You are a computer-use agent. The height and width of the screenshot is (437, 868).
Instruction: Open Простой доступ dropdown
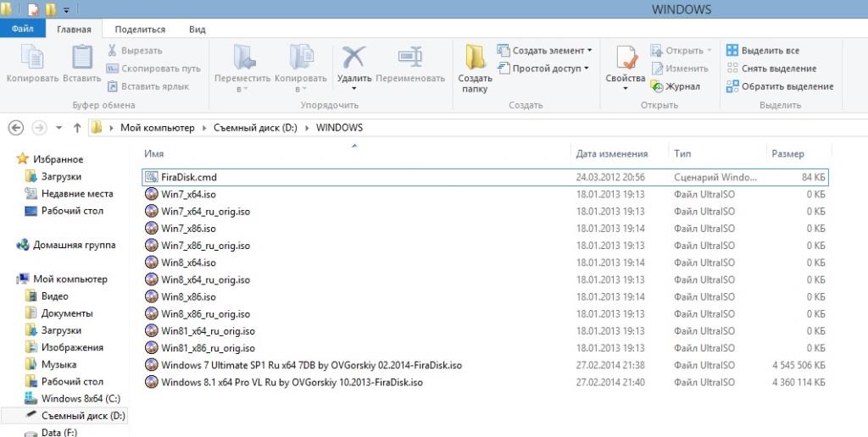click(x=542, y=69)
